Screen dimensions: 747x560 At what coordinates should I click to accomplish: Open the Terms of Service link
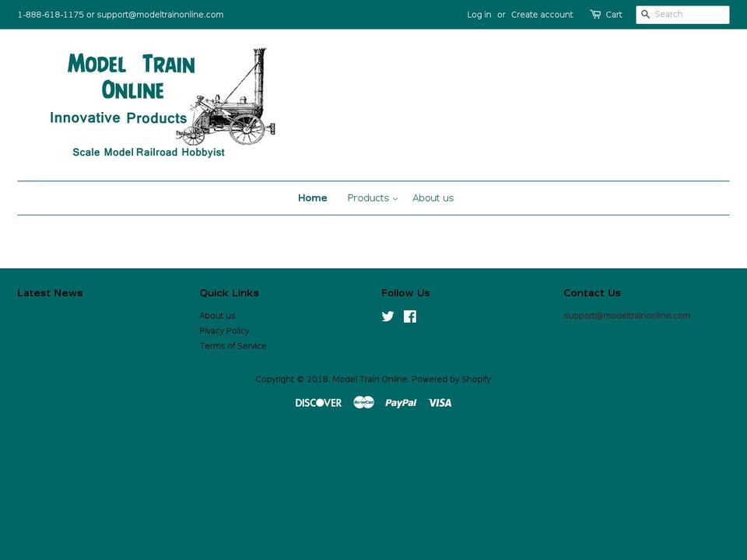(233, 345)
